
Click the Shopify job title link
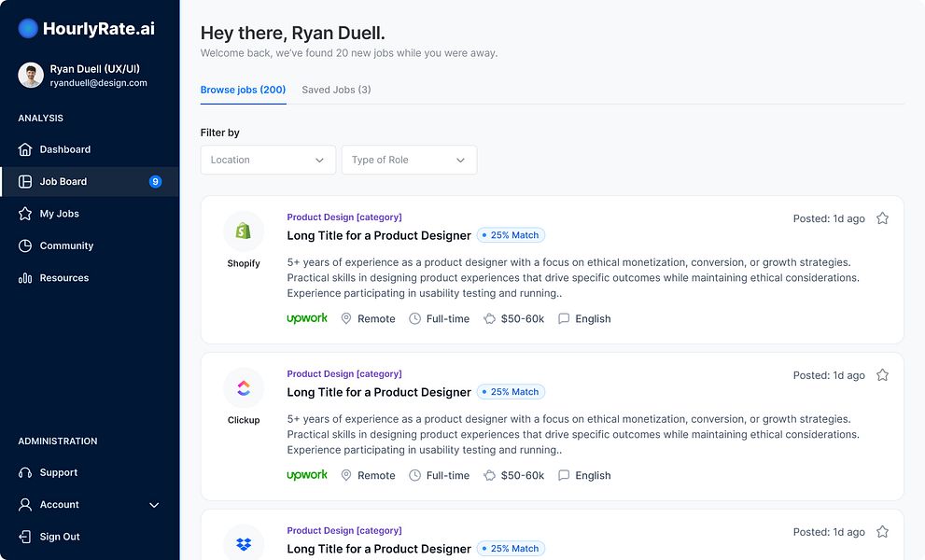point(379,235)
